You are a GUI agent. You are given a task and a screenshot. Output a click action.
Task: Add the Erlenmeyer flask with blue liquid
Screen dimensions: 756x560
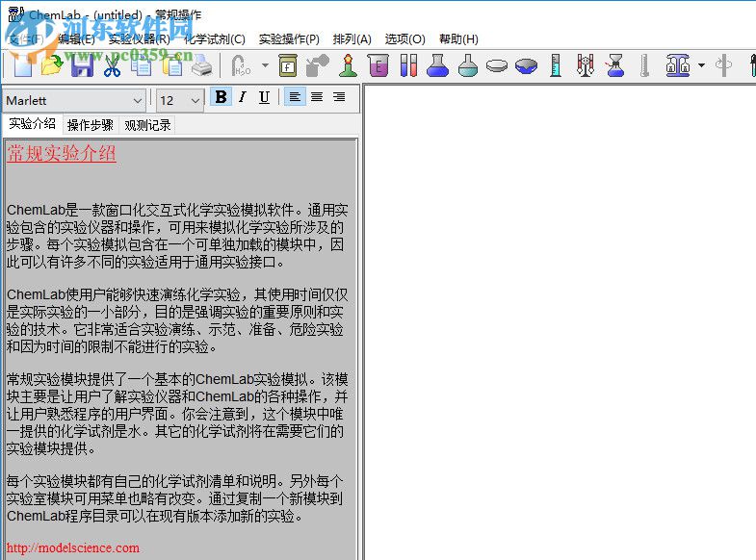(438, 66)
